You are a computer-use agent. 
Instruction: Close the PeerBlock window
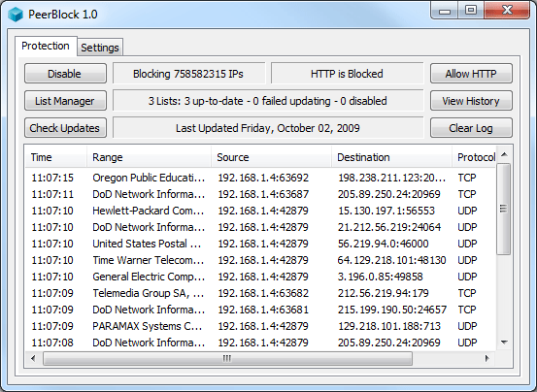(507, 11)
